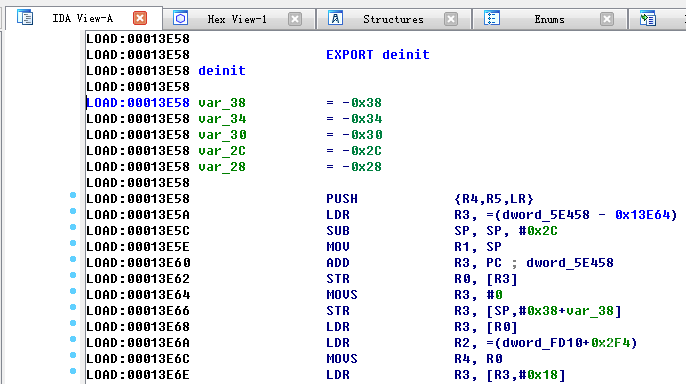Click the SUB instruction mnemonic
Viewport: 686px width, 384px height.
(x=338, y=231)
